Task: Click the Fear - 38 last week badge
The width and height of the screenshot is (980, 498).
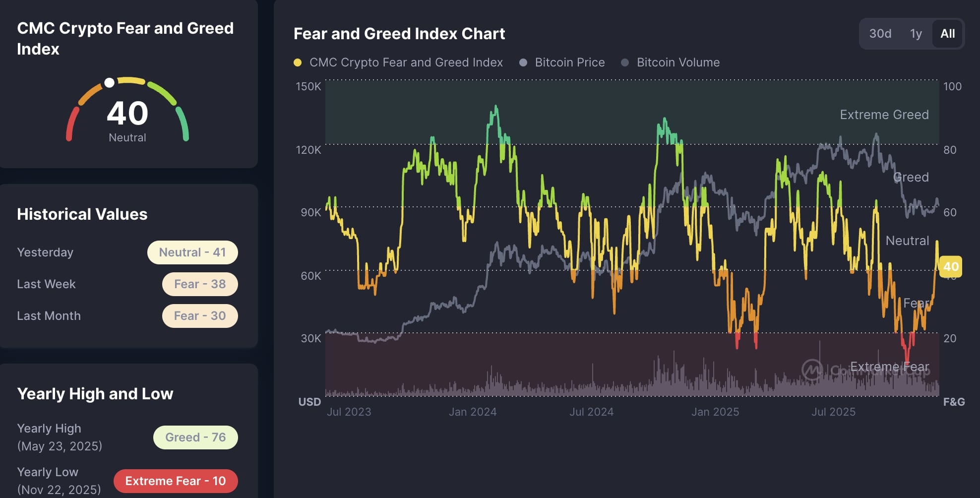Action: pos(200,284)
